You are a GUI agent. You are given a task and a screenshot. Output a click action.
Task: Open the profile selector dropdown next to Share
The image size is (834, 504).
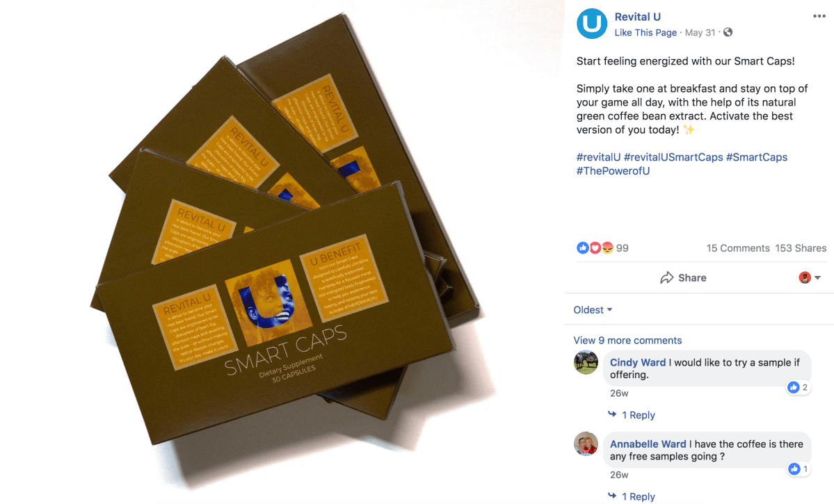coord(810,277)
